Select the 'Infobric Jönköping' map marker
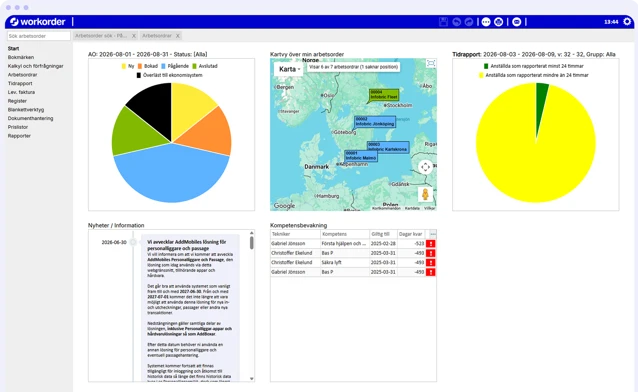638x392 pixels. point(375,122)
